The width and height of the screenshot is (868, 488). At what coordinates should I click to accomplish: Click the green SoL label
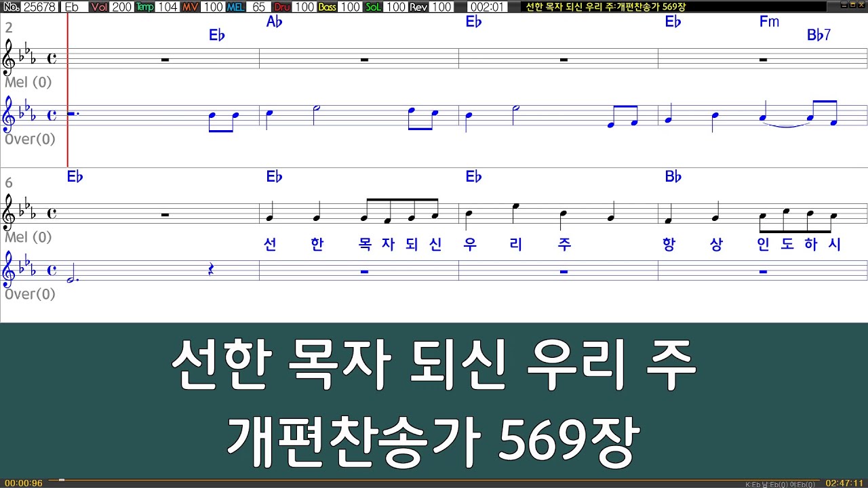(373, 7)
